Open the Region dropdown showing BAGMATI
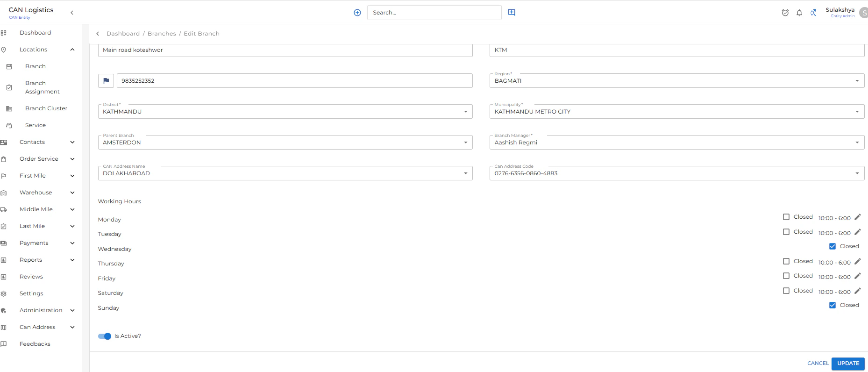Viewport: 868px width, 372px height. tap(677, 80)
